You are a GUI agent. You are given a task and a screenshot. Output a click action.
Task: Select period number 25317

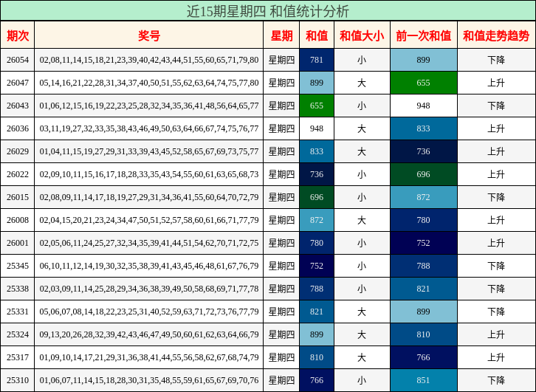click(x=18, y=357)
